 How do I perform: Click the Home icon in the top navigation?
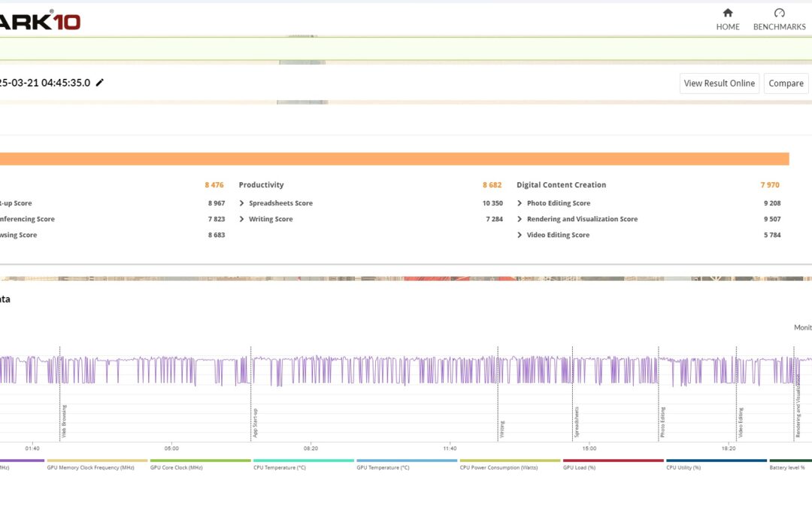point(727,14)
